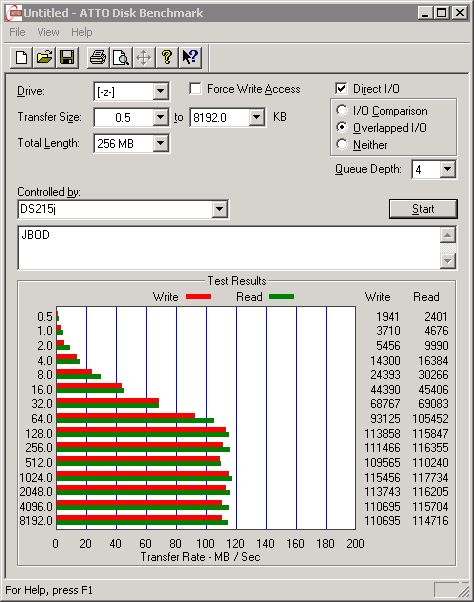474x602 pixels.
Task: Open the Total Length 256 MB dropdown
Action: (x=160, y=144)
